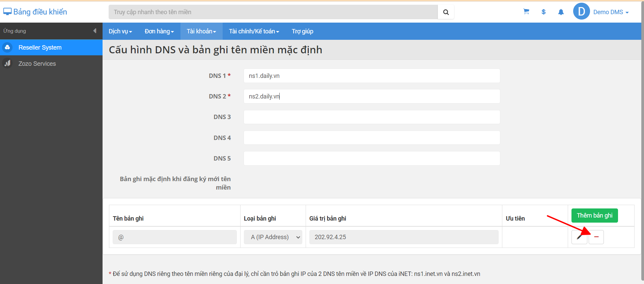The image size is (644, 284).
Task: Collapse the Ứng dụng sidebar arrow
Action: point(95,31)
